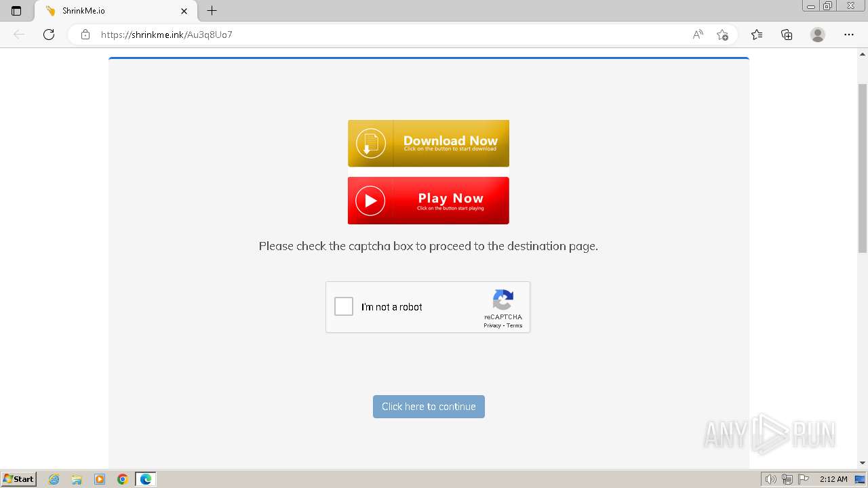Click the captcha instruction text
The width and height of the screenshot is (868, 488).
click(429, 246)
